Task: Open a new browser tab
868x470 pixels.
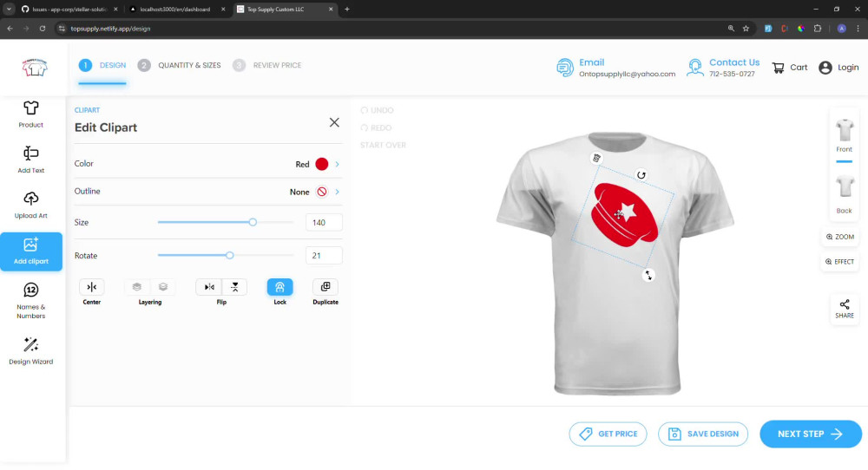Action: [x=347, y=10]
